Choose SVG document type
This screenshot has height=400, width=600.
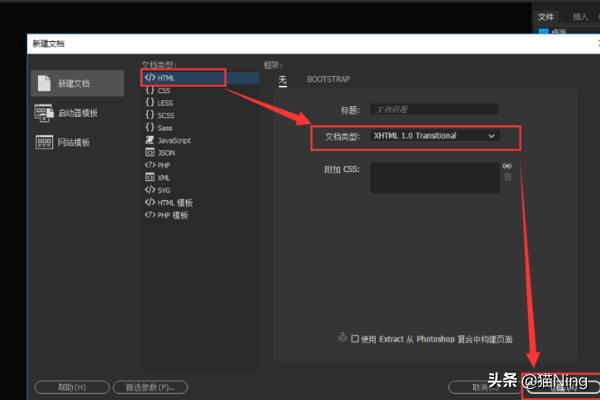(158, 190)
